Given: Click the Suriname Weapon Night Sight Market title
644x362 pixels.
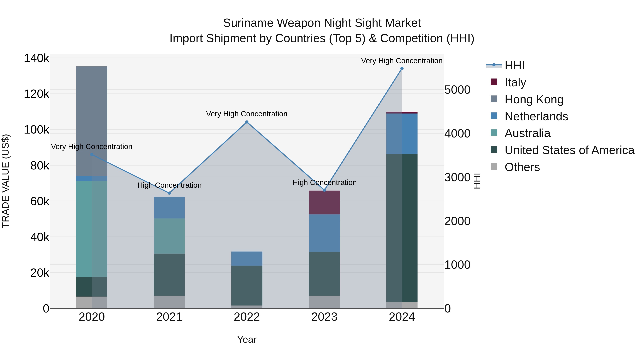Looking at the screenshot, I should click(322, 23).
